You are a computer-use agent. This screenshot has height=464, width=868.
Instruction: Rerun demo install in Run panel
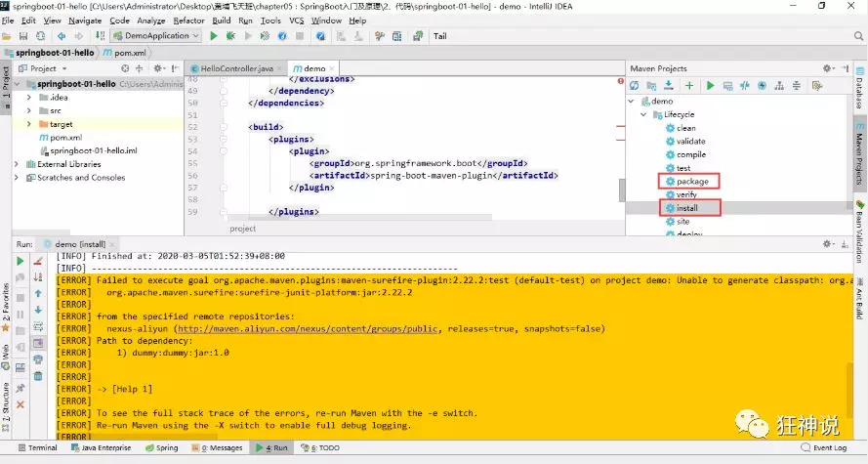pyautogui.click(x=21, y=262)
